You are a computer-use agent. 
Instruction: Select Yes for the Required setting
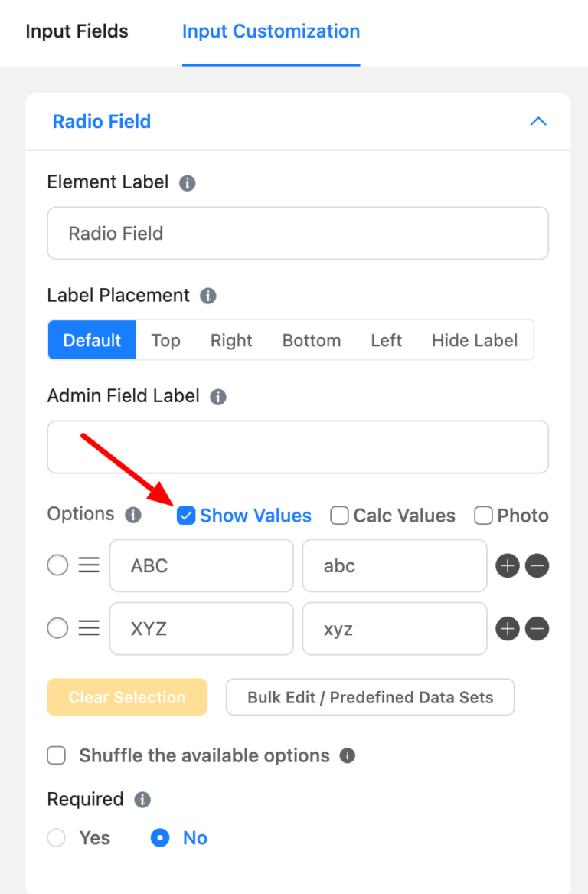56,837
